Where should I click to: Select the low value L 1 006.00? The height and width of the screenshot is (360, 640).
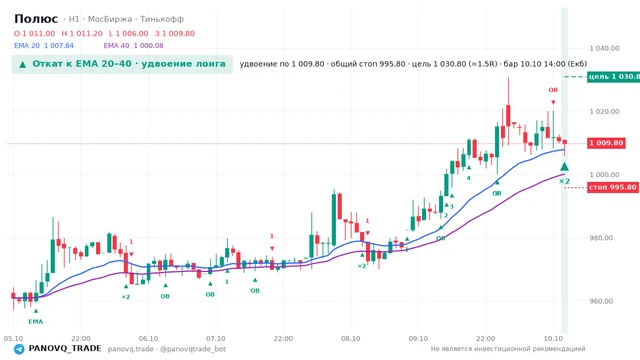(x=129, y=33)
